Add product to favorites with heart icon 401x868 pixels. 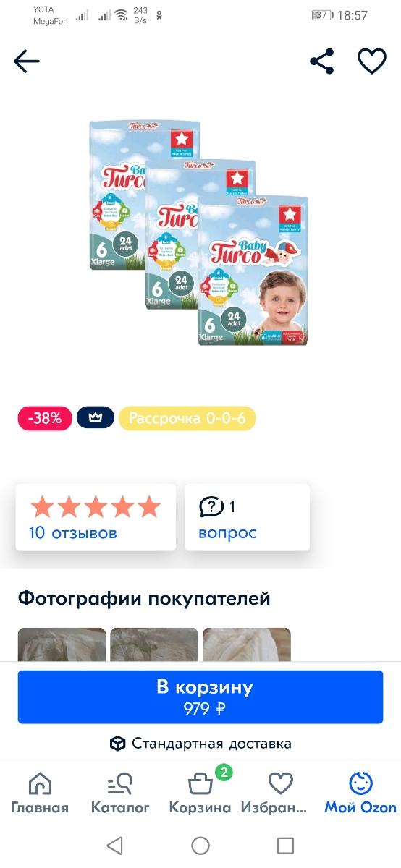(372, 61)
